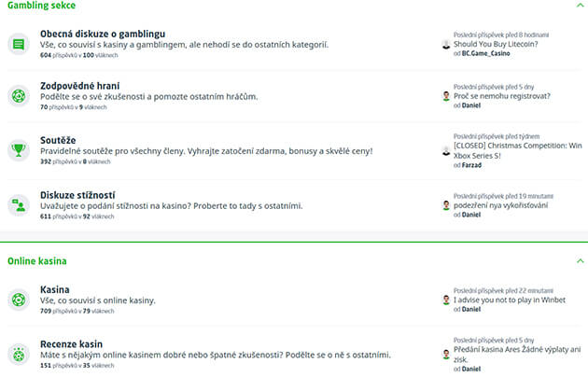Open 'Proč se nemohu registrovat?' thread
Image resolution: width=588 pixels, height=377 pixels.
[x=502, y=95]
